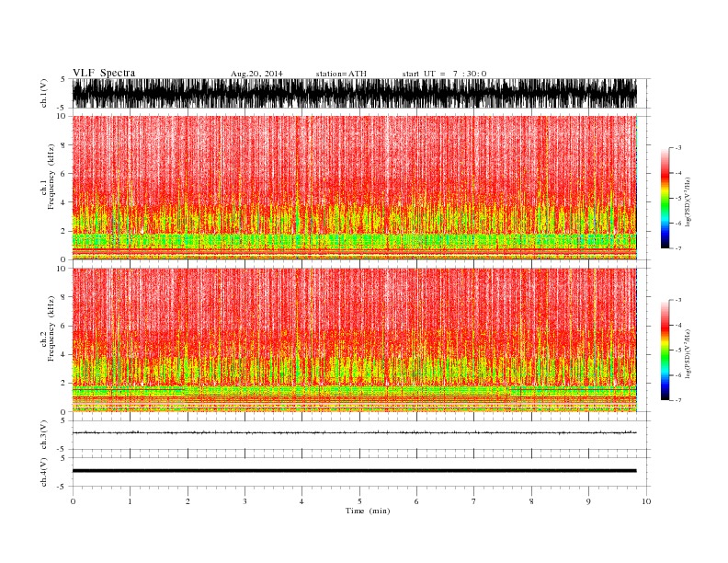Click the "-3" label on ch.1 colorbar

click(678, 148)
